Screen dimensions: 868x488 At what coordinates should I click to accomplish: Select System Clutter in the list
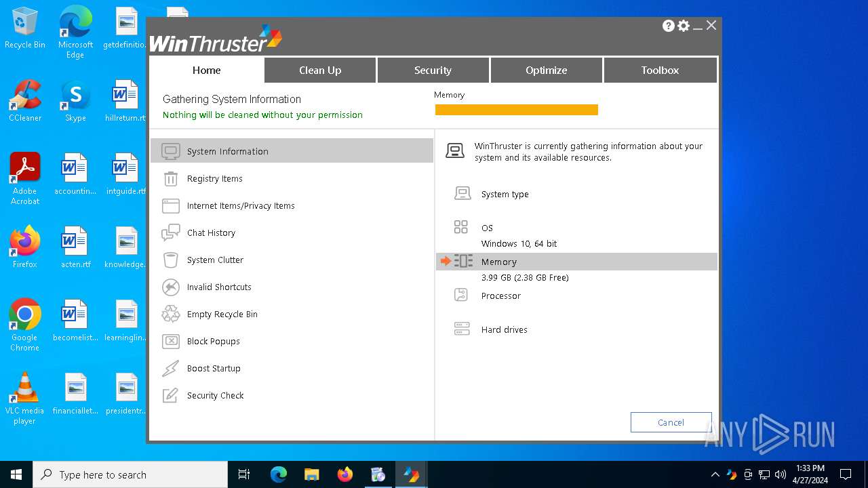292,260
